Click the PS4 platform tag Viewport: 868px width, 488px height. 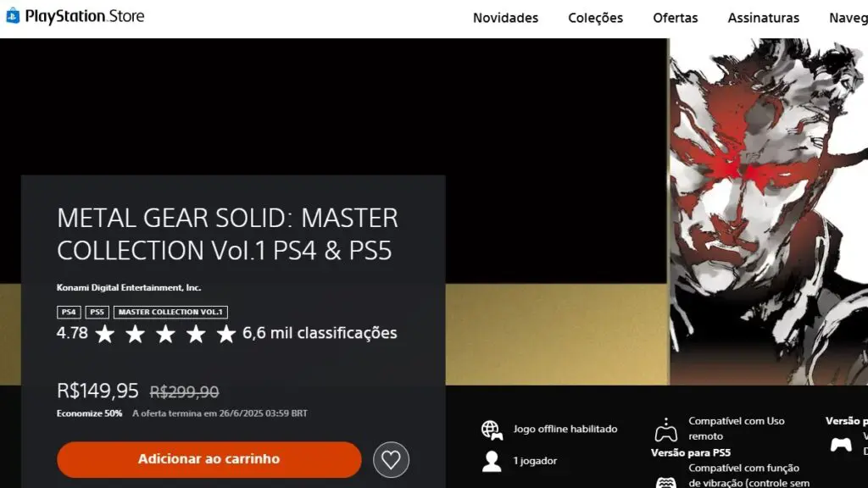point(69,312)
